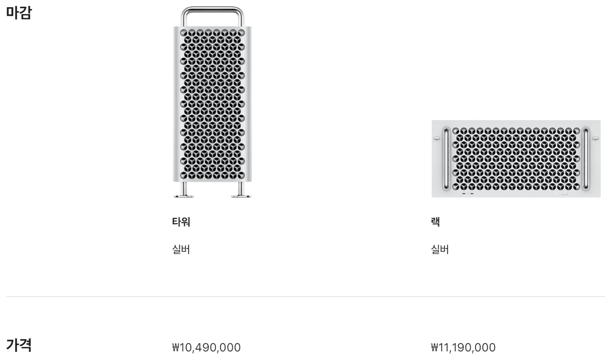This screenshot has width=605, height=364.
Task: Click the rack's right release latch
Action: pyautogui.click(x=596, y=138)
